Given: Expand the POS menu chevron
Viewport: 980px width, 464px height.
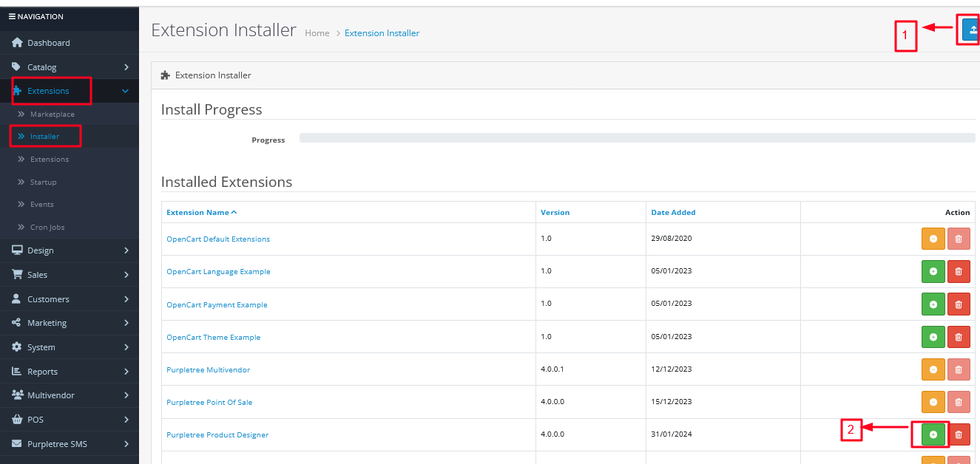Looking at the screenshot, I should pos(126,420).
